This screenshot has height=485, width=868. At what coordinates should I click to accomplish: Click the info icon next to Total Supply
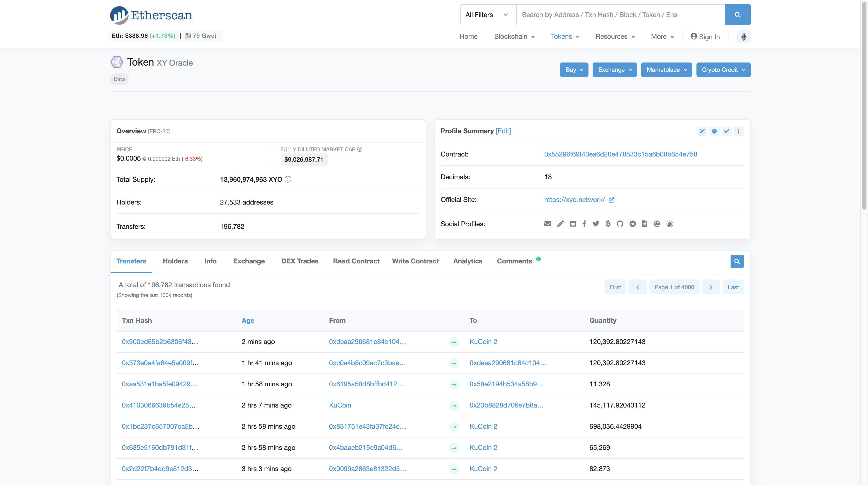pos(288,179)
